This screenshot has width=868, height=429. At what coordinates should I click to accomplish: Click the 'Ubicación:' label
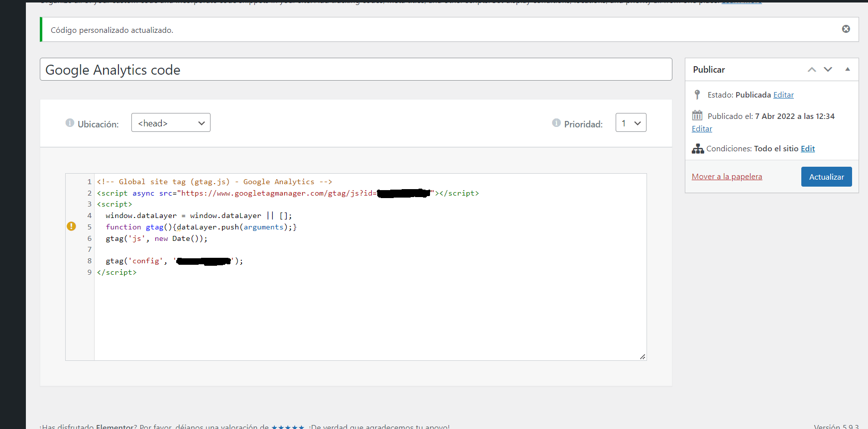pos(98,124)
